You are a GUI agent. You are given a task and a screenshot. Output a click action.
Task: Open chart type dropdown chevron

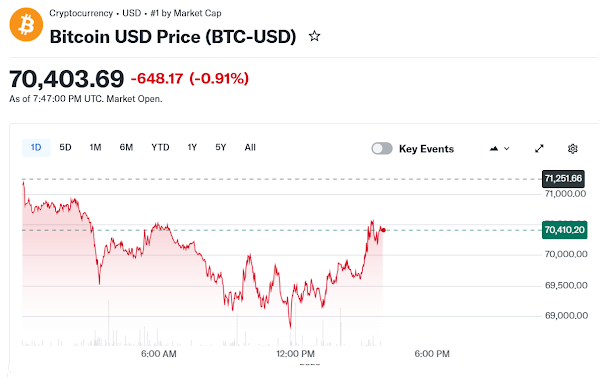click(x=507, y=149)
